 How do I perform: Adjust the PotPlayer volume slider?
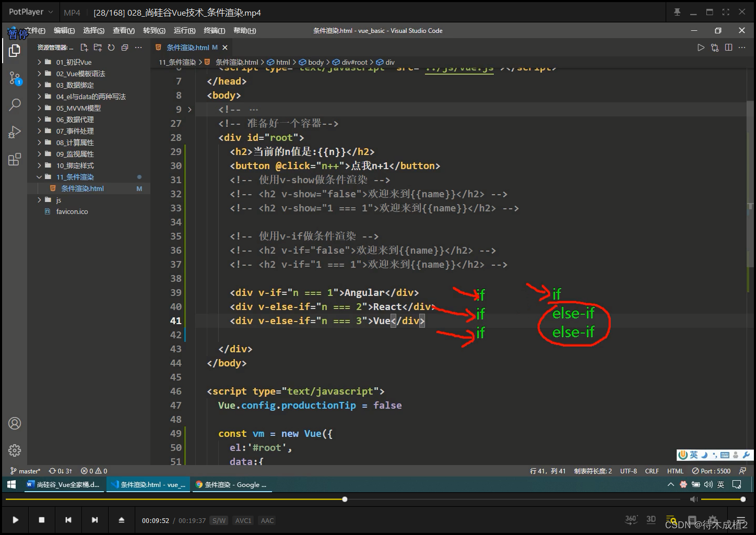point(723,500)
